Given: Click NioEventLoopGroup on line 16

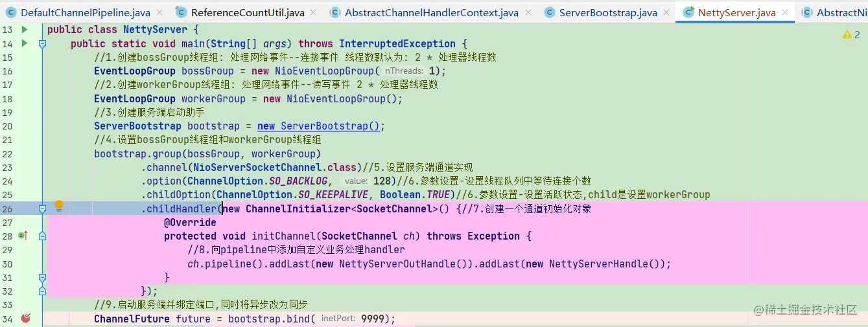Looking at the screenshot, I should click(x=324, y=71).
